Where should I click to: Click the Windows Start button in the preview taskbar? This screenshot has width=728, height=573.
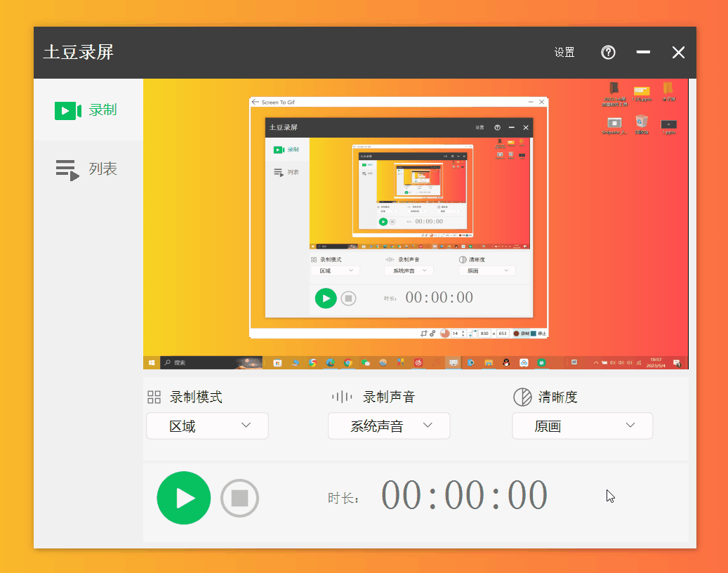(x=152, y=362)
